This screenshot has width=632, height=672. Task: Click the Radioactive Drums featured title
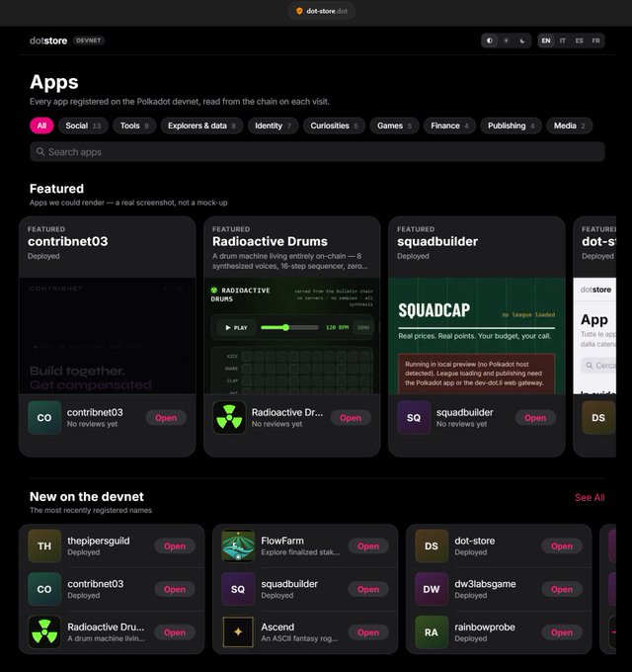(270, 241)
